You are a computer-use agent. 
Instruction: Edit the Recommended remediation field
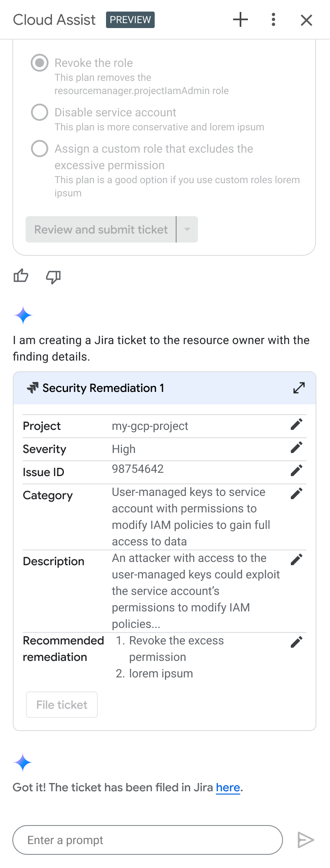click(x=297, y=642)
